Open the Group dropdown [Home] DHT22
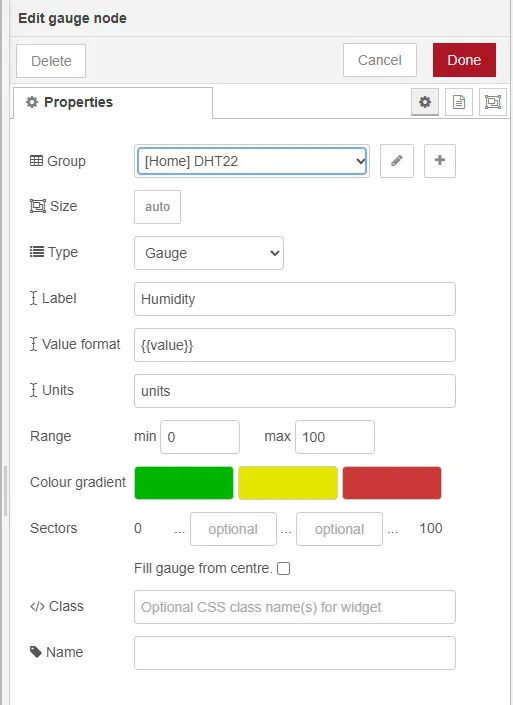Image resolution: width=513 pixels, height=705 pixels. click(252, 161)
